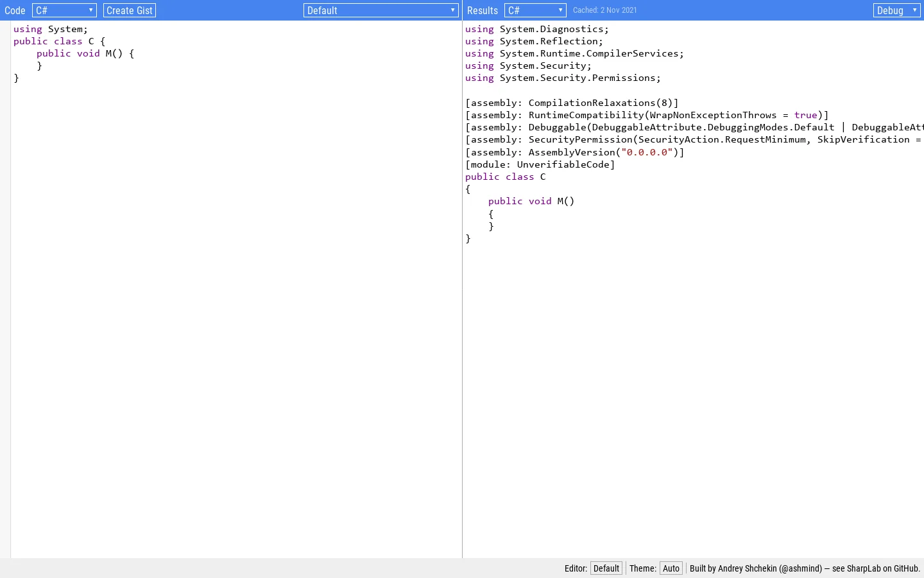This screenshot has width=924, height=578.
Task: Click the 'Editor:' label in footer
Action: click(576, 568)
